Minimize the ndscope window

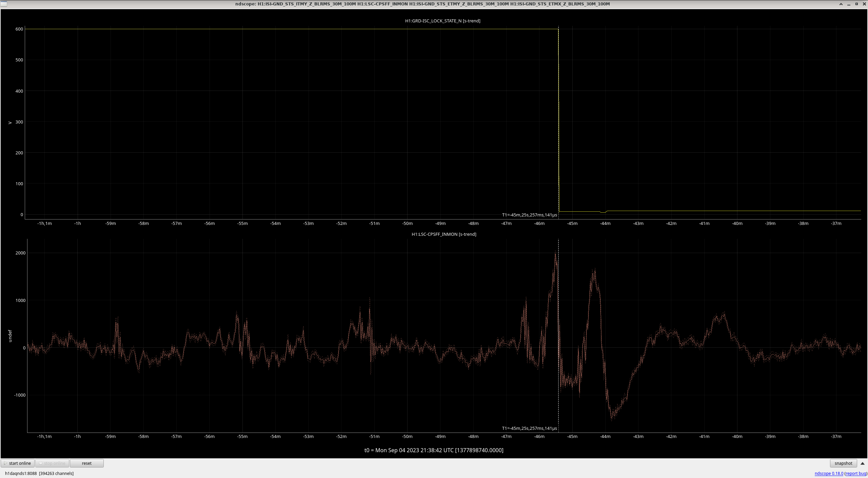[849, 4]
